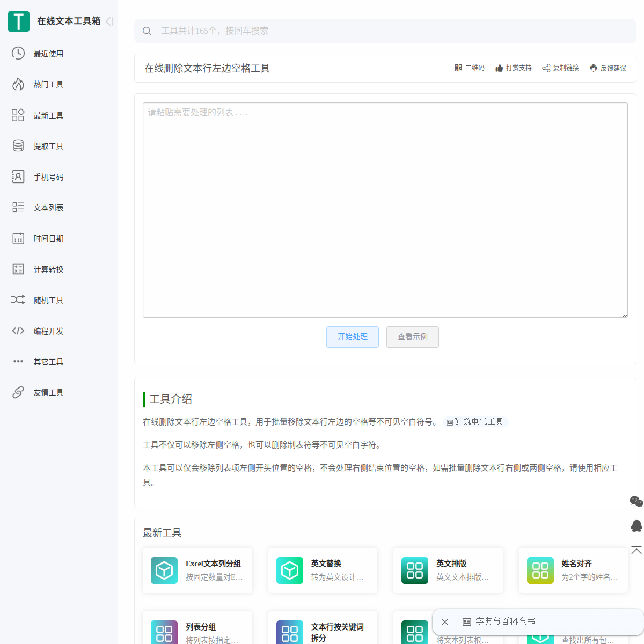Open the 字典与百科全书 popup link
644x644 pixels.
pos(499,621)
